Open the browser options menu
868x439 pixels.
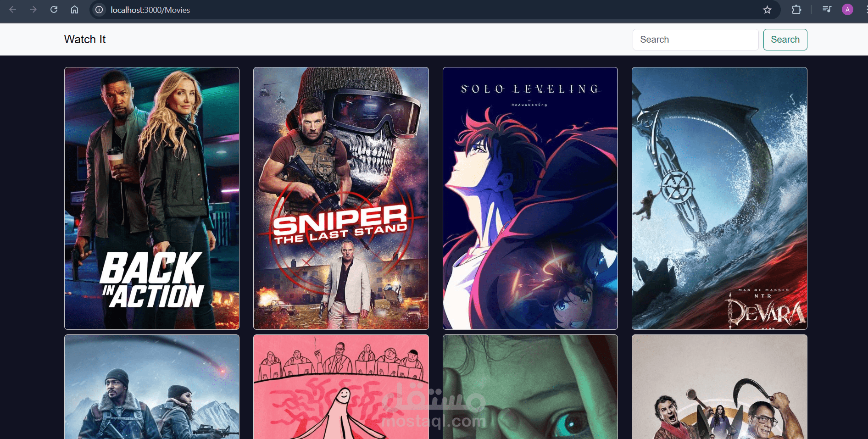tap(863, 9)
